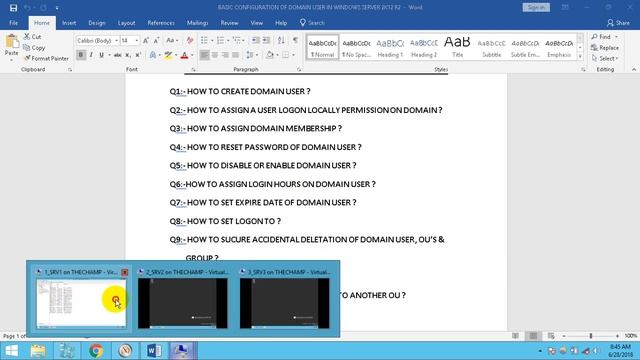Toggle left text alignment
The height and width of the screenshot is (360, 640).
pos(204,55)
